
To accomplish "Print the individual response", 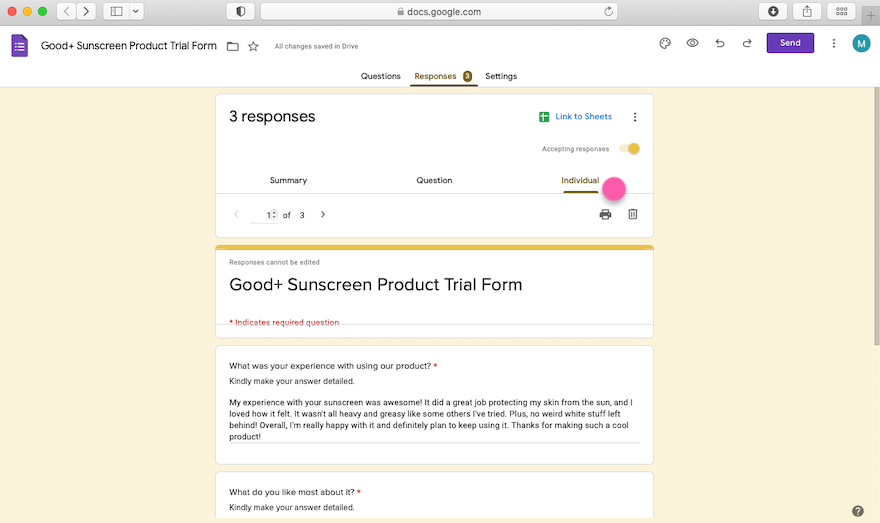I will [605, 214].
